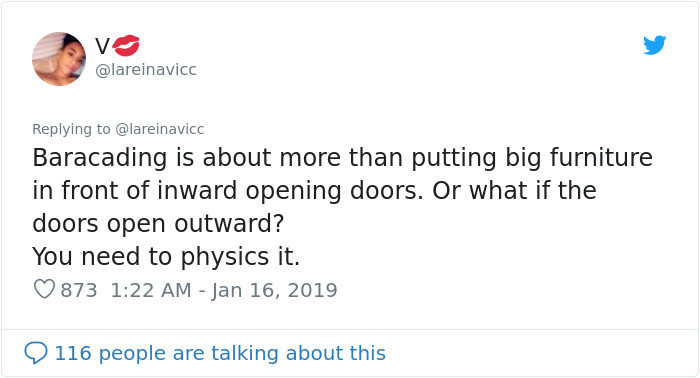Click the line 'You need to physics it.'

(166, 257)
